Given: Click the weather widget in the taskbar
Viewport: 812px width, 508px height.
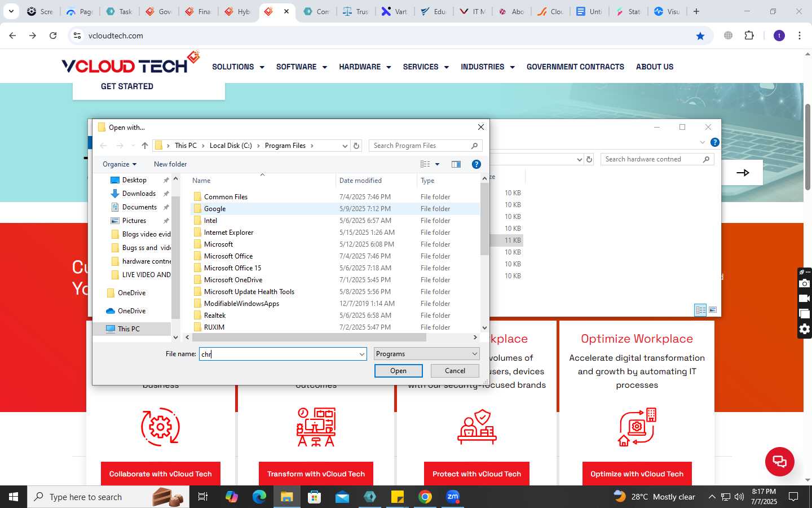Looking at the screenshot, I should [x=655, y=497].
